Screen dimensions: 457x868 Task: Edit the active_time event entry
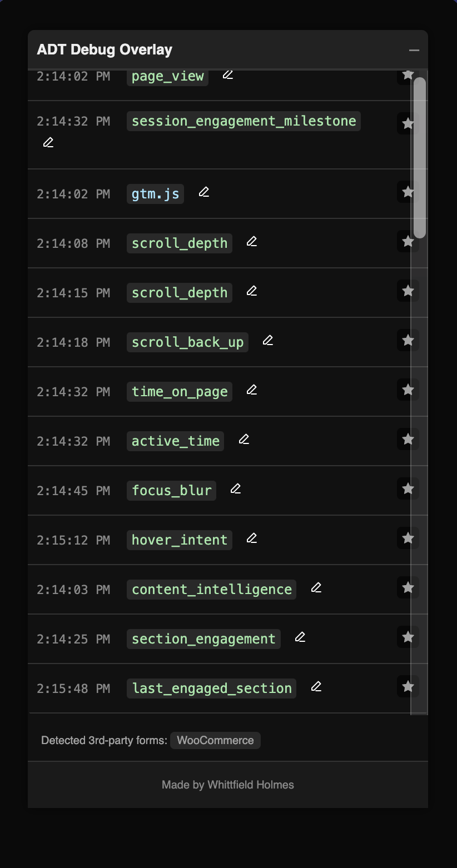pos(244,440)
